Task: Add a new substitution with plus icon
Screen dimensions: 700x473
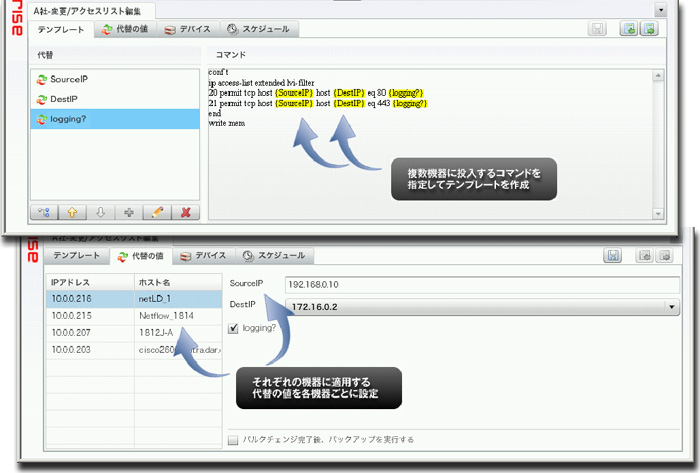Action: 129,212
